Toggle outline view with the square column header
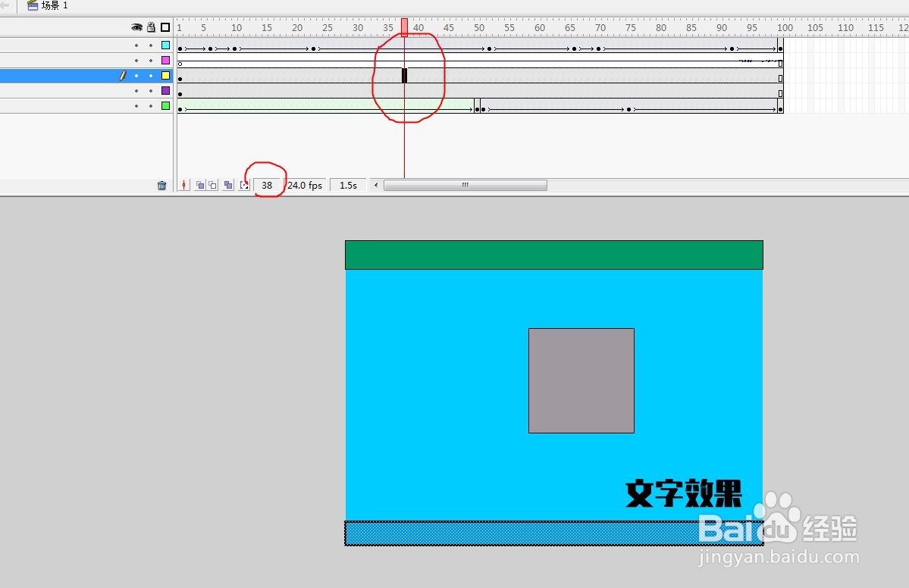 (166, 27)
